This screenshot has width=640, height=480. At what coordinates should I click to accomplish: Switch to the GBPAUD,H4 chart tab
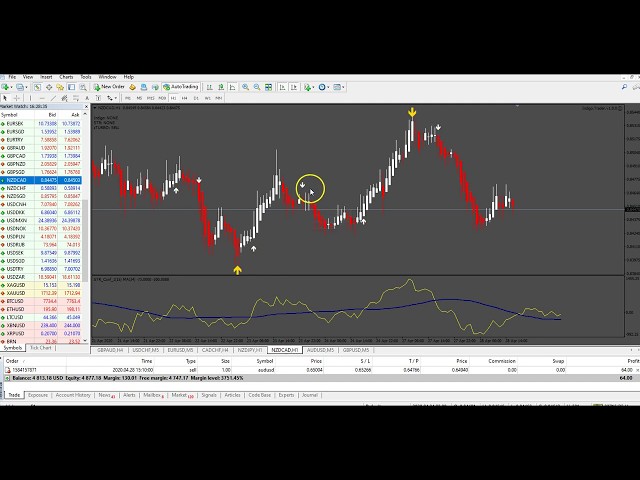107,351
